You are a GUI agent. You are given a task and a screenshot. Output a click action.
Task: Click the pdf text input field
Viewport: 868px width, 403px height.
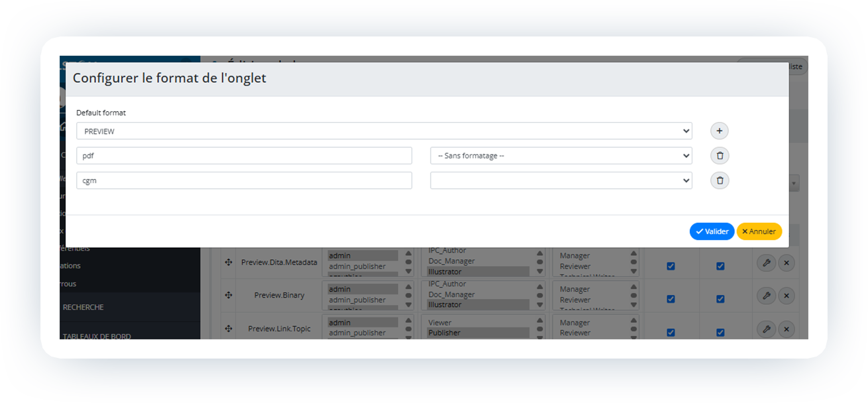tap(244, 156)
